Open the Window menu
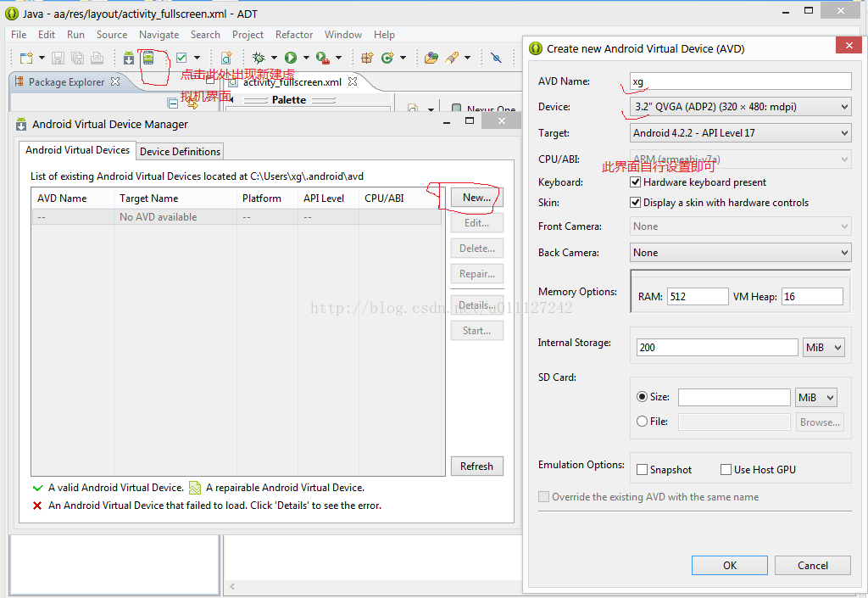The height and width of the screenshot is (598, 868). (343, 34)
